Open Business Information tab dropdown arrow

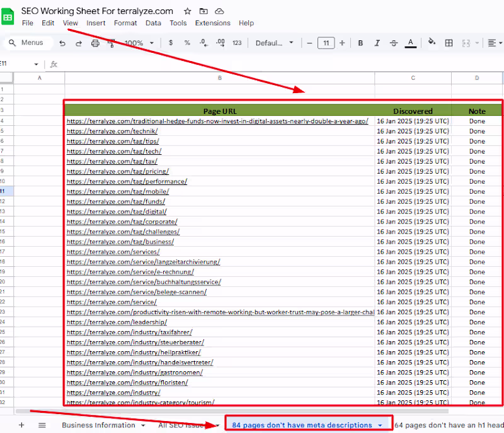(143, 425)
